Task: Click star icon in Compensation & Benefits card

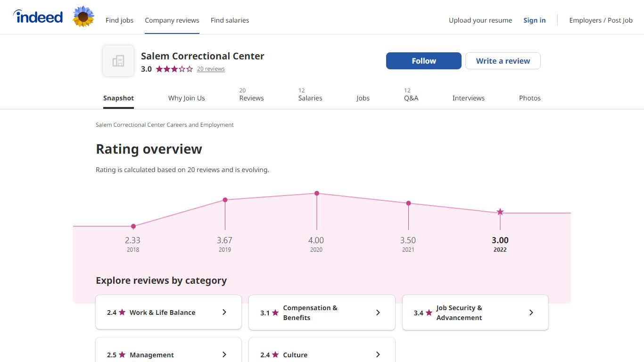Action: pos(275,313)
